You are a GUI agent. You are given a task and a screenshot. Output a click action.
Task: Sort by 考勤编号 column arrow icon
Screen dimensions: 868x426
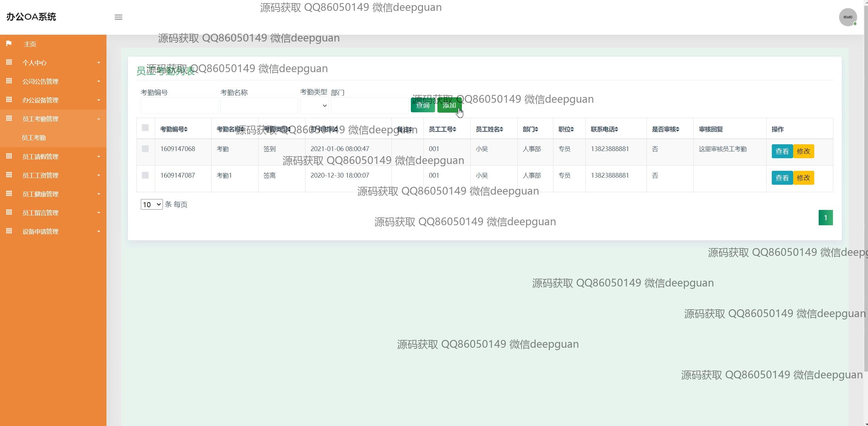[186, 129]
